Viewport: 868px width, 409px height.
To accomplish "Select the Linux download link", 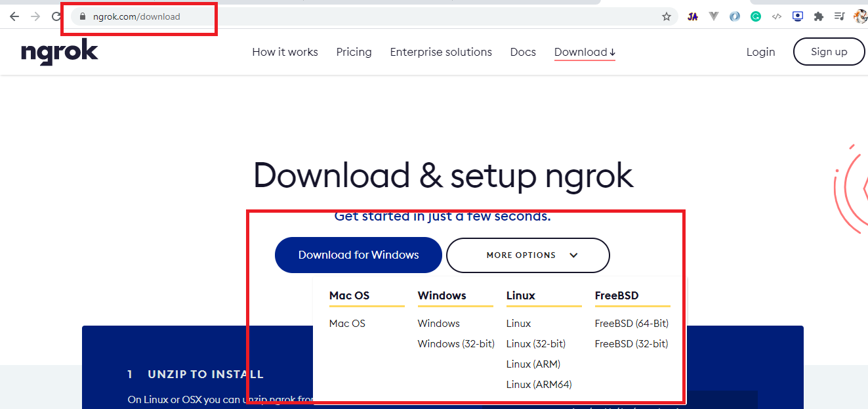I will [518, 323].
